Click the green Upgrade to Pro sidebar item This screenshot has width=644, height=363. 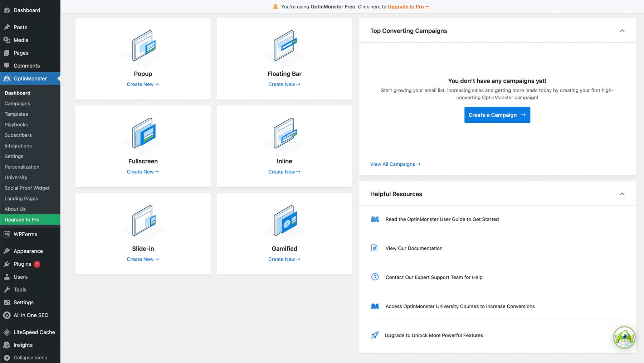(22, 219)
